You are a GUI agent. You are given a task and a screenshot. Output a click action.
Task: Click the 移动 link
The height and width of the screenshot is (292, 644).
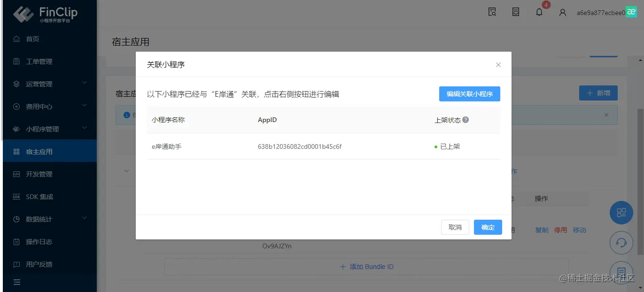[579, 230]
